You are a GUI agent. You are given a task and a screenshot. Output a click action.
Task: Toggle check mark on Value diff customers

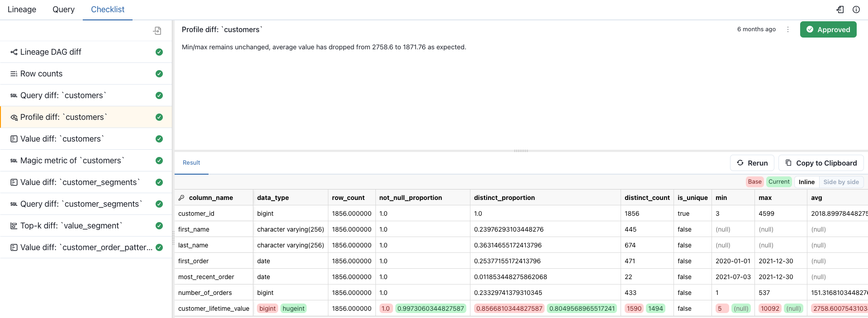(x=159, y=139)
